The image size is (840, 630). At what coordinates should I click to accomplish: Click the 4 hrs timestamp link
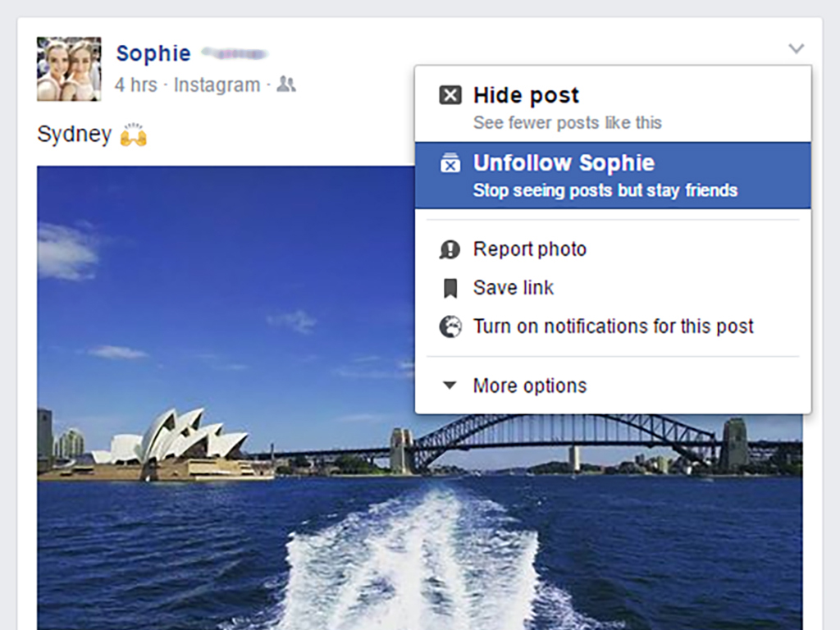click(135, 84)
